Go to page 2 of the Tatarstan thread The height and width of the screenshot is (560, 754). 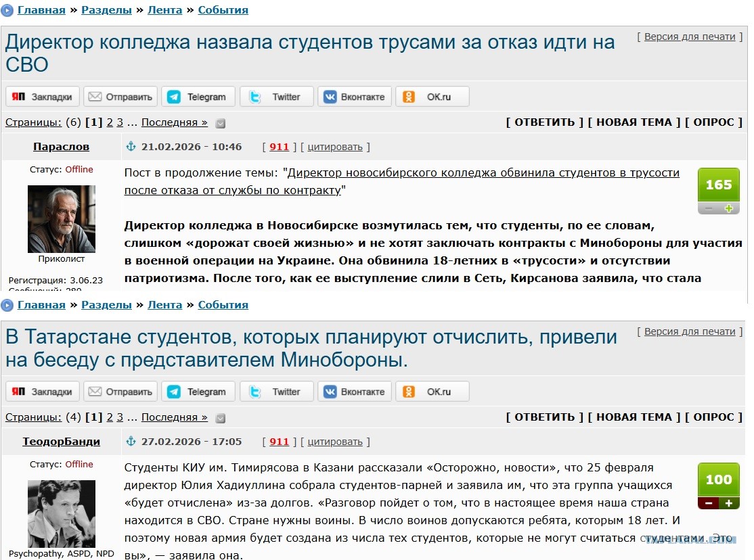(x=110, y=417)
